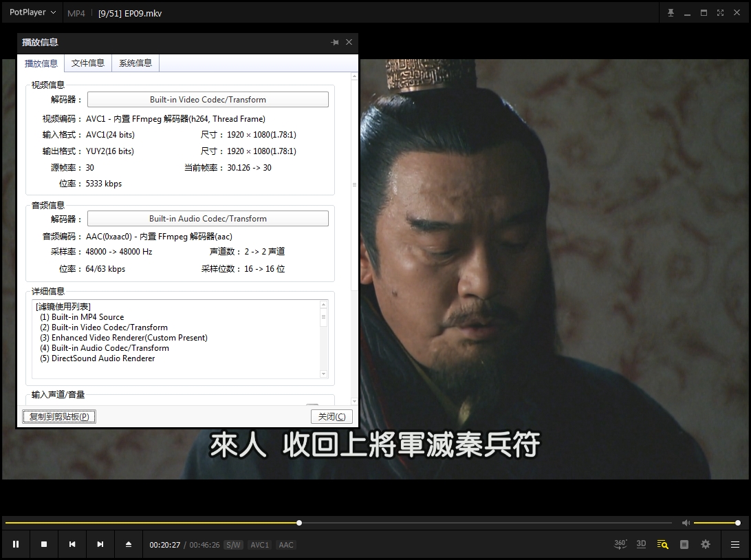
Task: Click the video bitrate value 5333 kbps
Action: (103, 184)
